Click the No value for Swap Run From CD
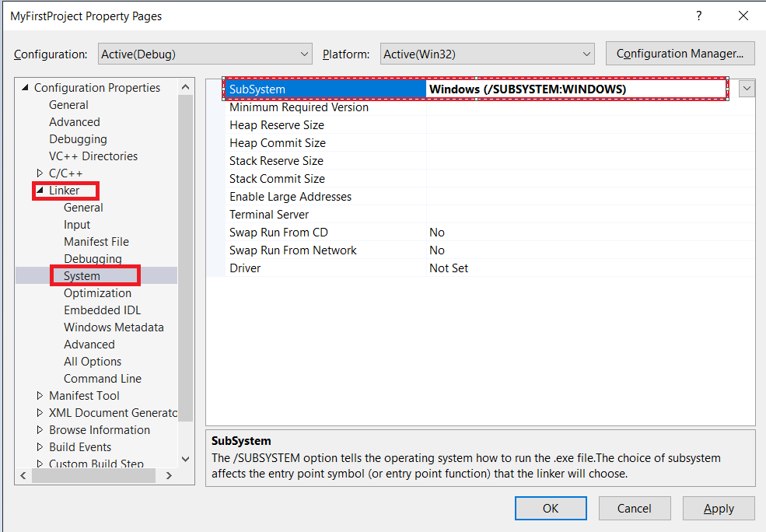Viewport: 766px width, 532px height. (x=437, y=233)
